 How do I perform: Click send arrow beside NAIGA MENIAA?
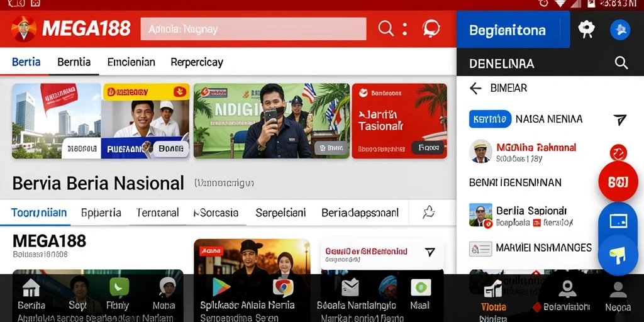coord(619,119)
